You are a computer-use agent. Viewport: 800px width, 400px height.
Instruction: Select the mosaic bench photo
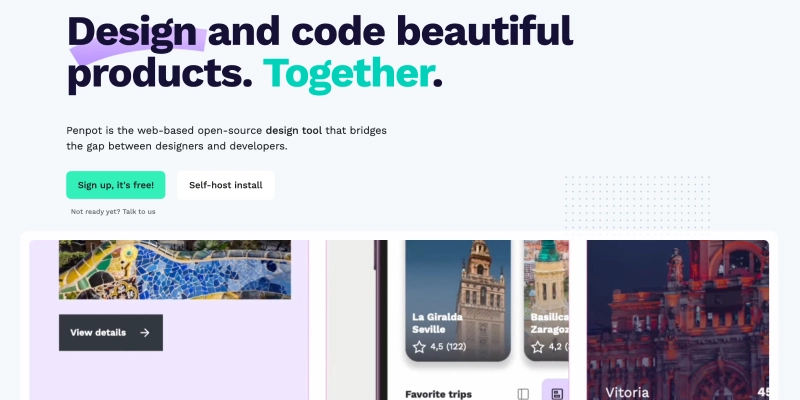point(175,269)
